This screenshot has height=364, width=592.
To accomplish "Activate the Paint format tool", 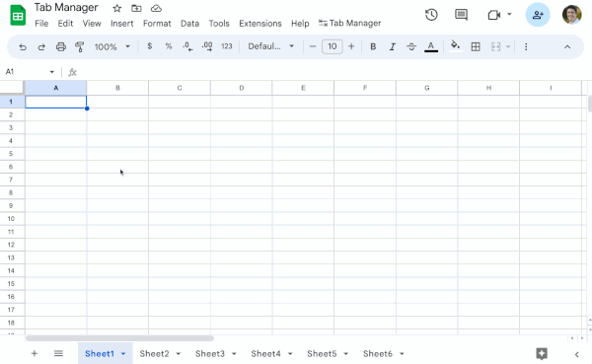I will coord(79,46).
